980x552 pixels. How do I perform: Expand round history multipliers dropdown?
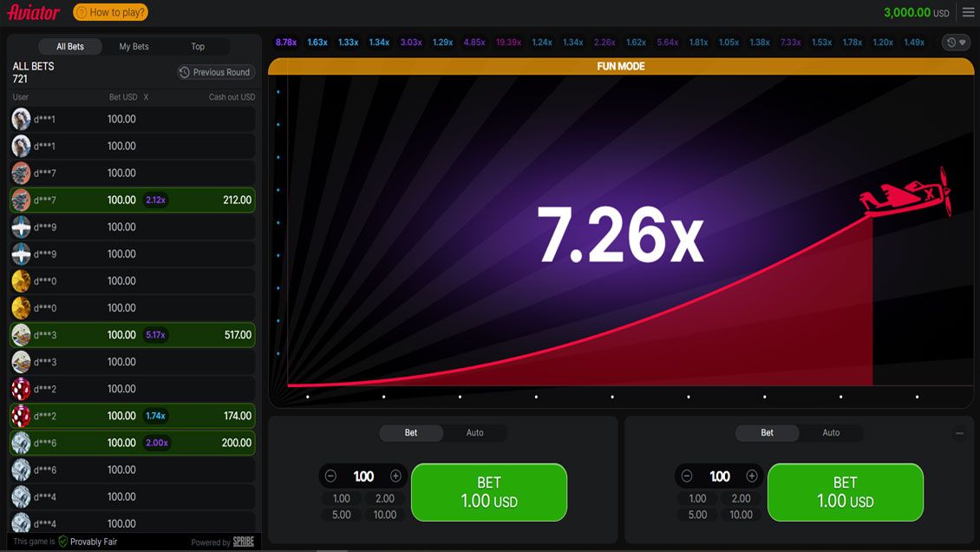pyautogui.click(x=956, y=43)
